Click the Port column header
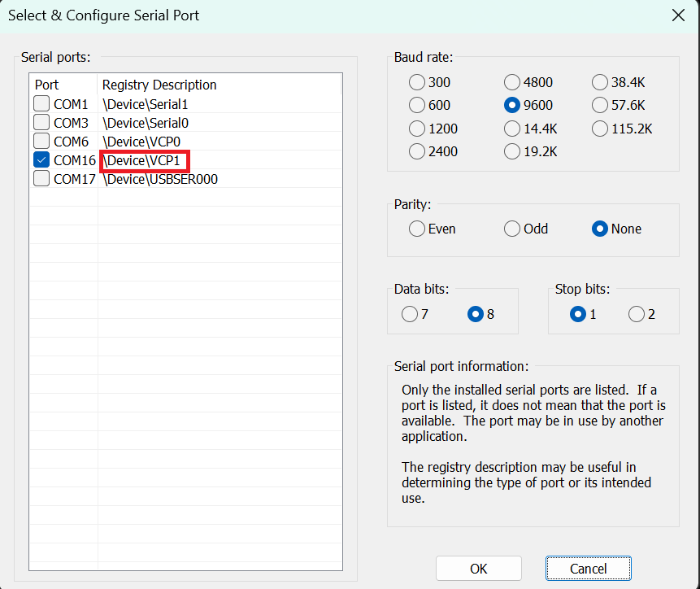Viewport: 700px width, 589px height. pos(47,85)
